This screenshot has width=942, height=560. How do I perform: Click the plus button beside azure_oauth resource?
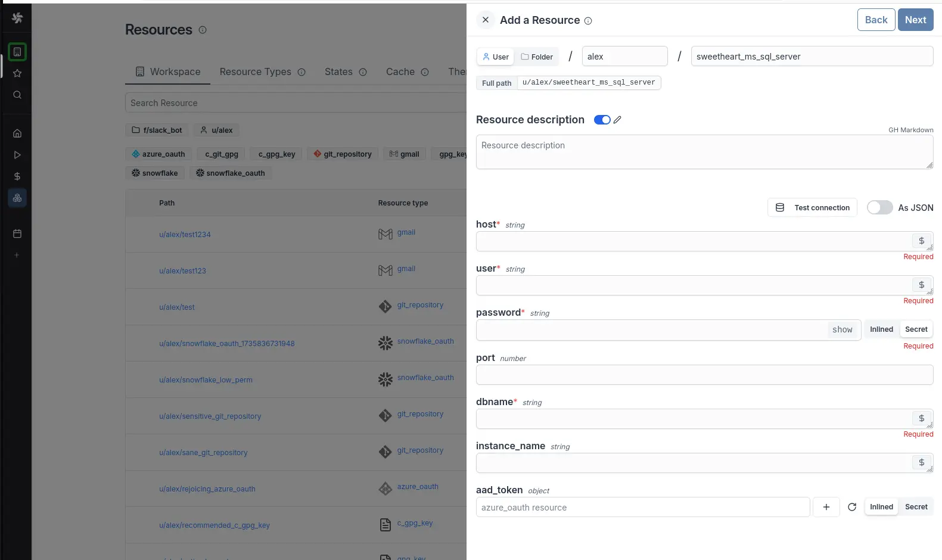pos(826,507)
